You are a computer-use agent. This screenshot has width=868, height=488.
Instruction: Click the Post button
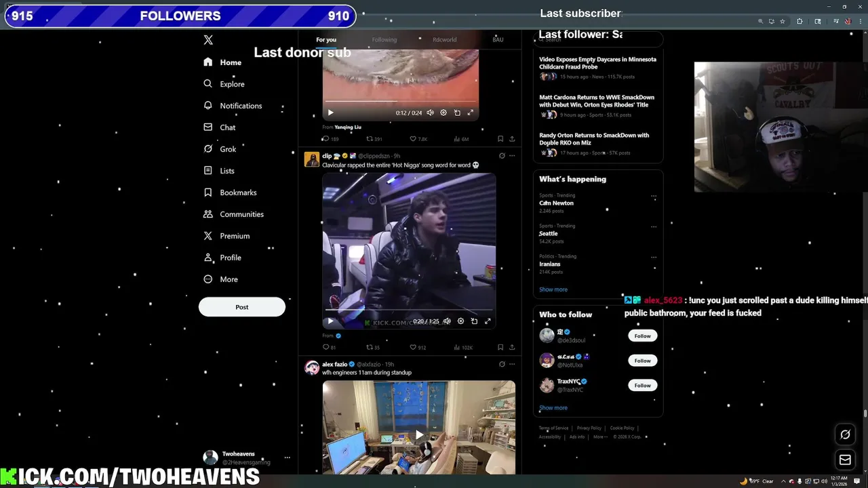[242, 307]
